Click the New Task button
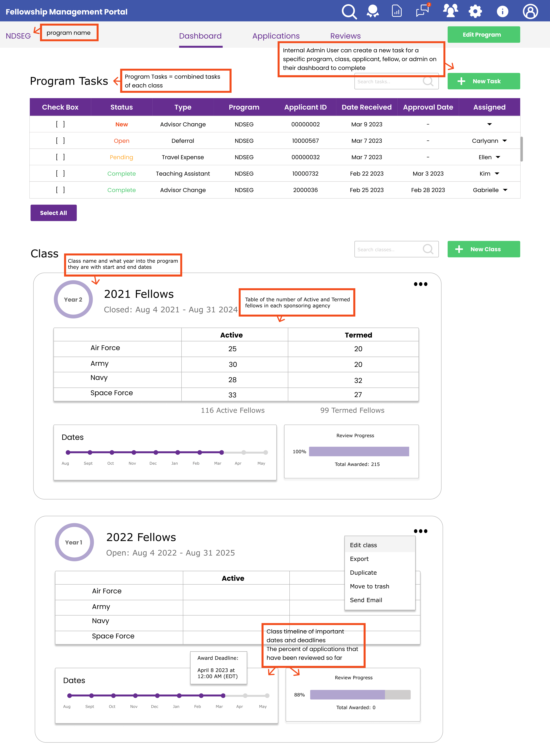This screenshot has height=756, width=550. click(483, 81)
